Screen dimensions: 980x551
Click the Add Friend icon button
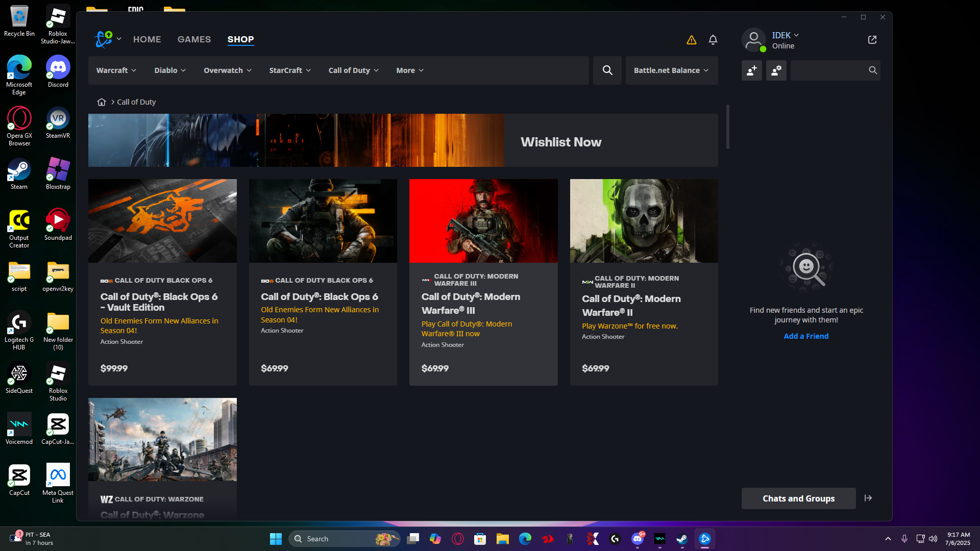click(x=751, y=70)
